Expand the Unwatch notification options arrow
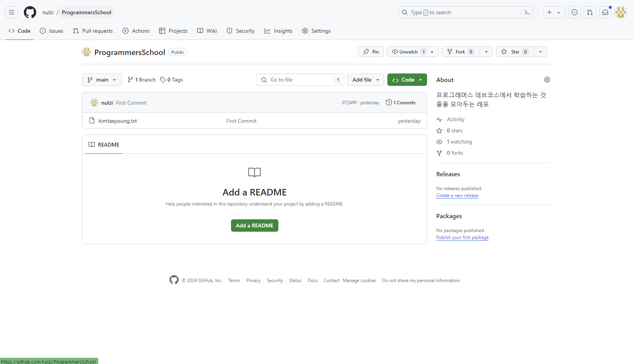Image resolution: width=633 pixels, height=364 pixels. tap(432, 52)
